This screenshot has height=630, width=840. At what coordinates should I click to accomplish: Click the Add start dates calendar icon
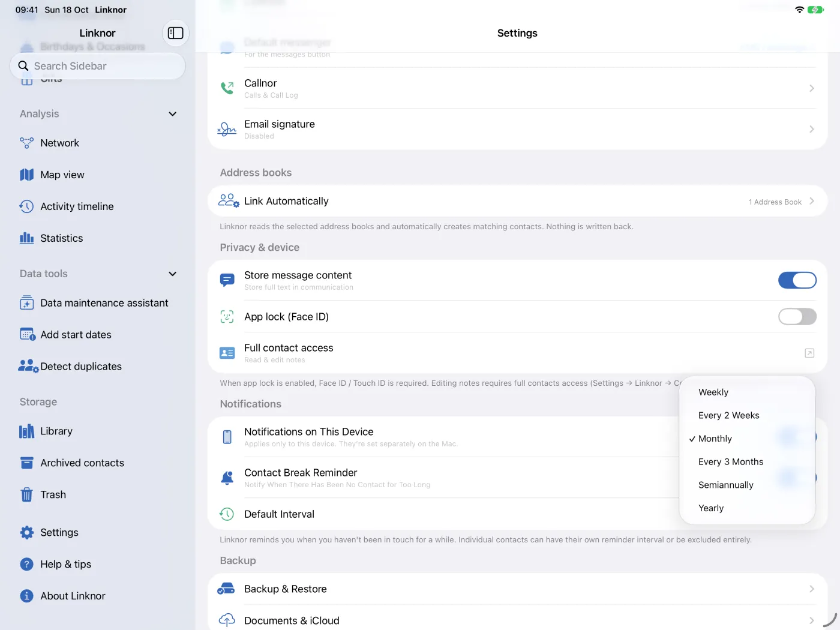28,335
